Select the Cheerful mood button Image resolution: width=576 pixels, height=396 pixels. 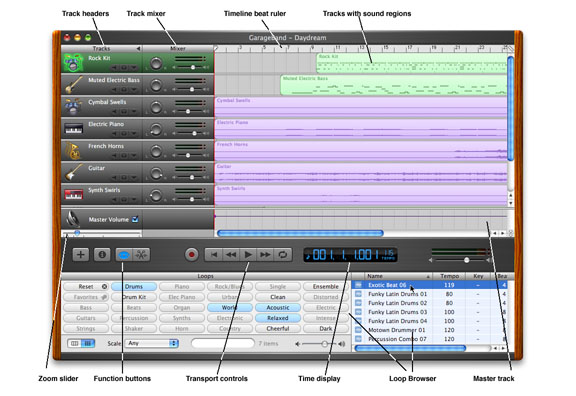[x=278, y=328]
